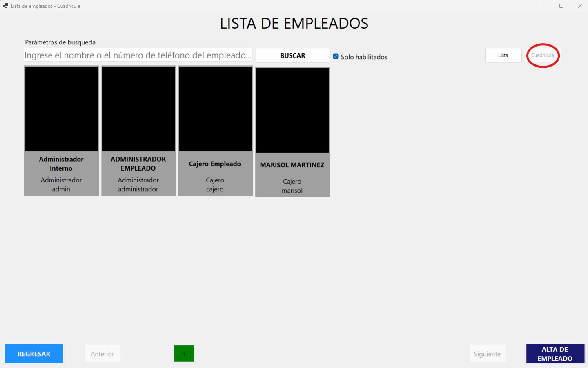Click the app icon in the title bar
Image resolution: width=588 pixels, height=368 pixels.
(x=6, y=6)
